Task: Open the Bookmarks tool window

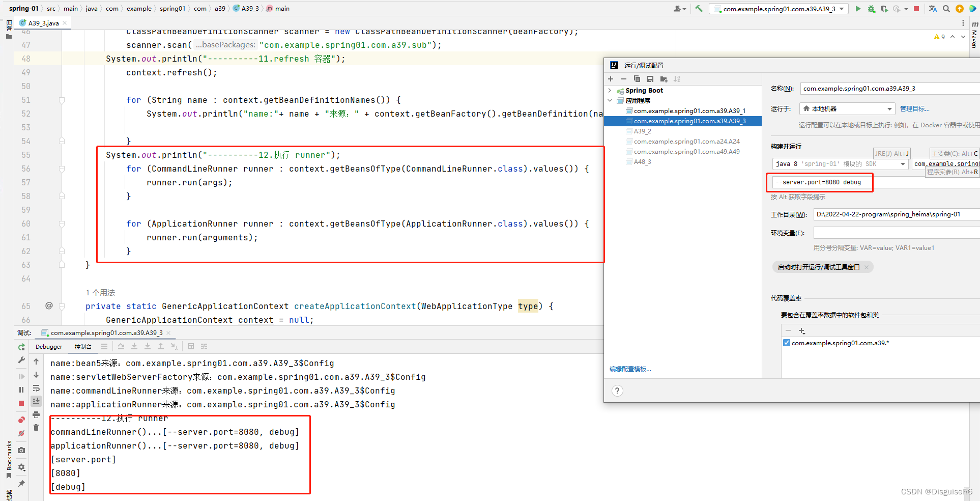Action: [9, 459]
